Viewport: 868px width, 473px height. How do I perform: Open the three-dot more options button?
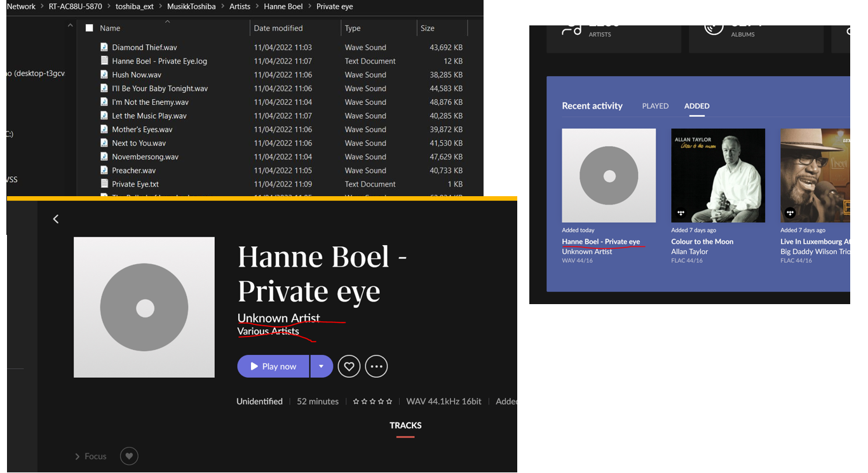click(x=376, y=366)
